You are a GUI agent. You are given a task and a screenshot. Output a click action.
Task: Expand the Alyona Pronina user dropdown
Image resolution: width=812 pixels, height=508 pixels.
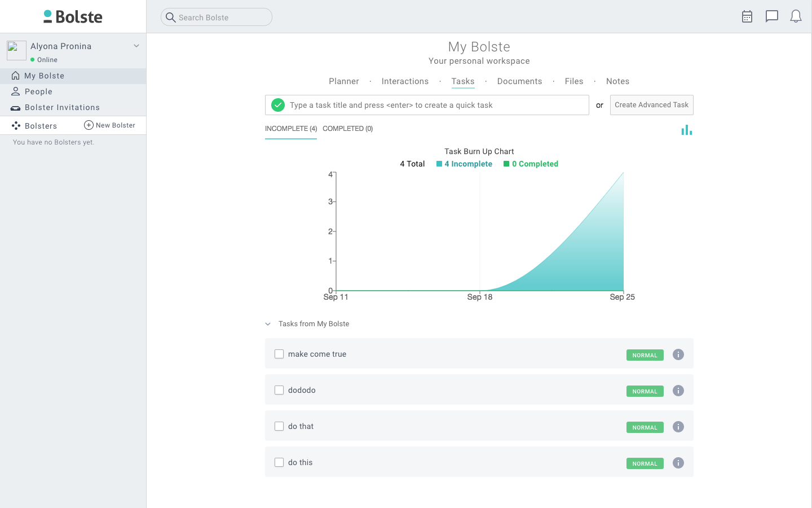pos(136,46)
